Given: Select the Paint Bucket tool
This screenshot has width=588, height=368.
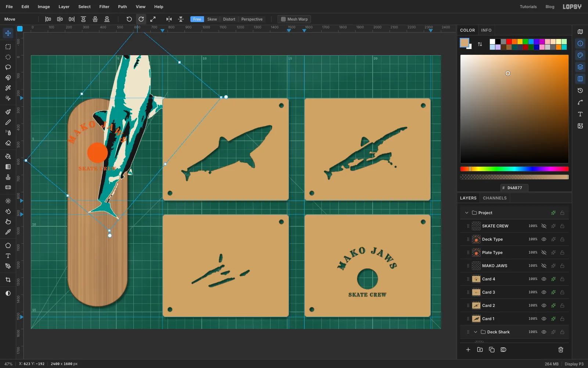Looking at the screenshot, I should click(x=8, y=156).
